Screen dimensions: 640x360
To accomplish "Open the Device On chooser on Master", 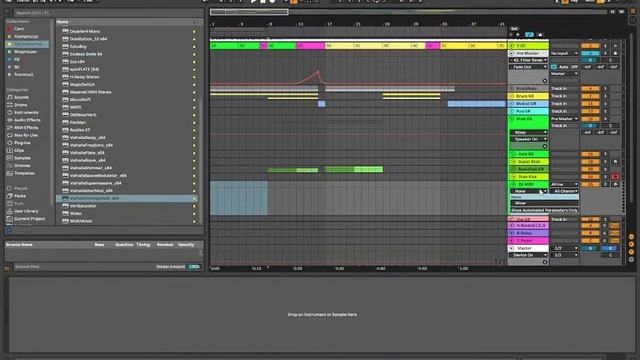I will tap(529, 255).
